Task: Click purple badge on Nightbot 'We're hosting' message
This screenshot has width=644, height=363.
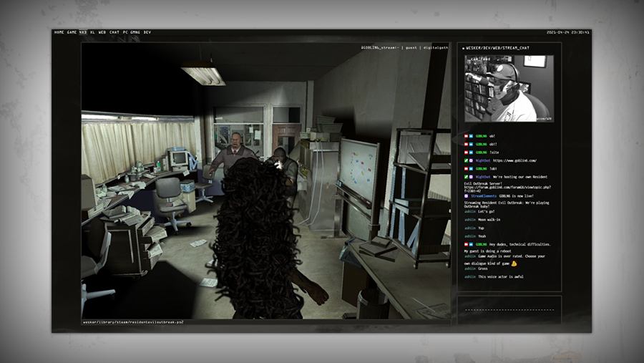Action: [471, 177]
